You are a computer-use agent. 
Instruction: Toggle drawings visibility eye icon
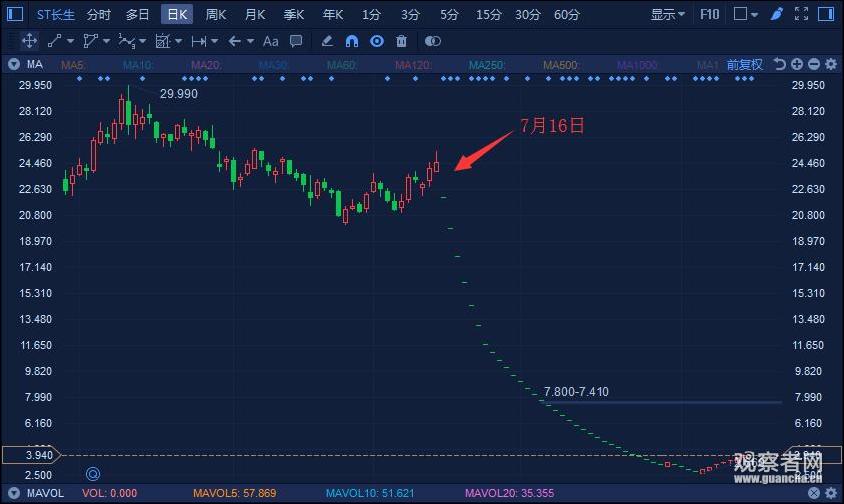(x=377, y=41)
